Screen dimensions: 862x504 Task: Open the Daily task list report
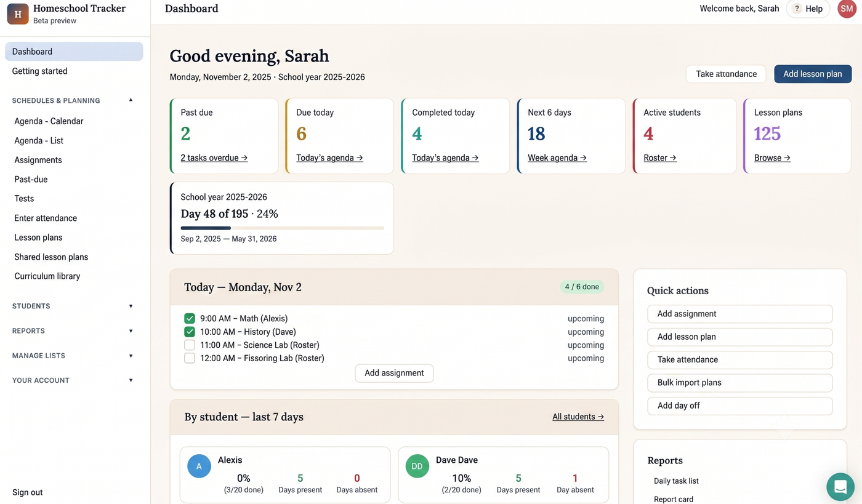tap(676, 481)
